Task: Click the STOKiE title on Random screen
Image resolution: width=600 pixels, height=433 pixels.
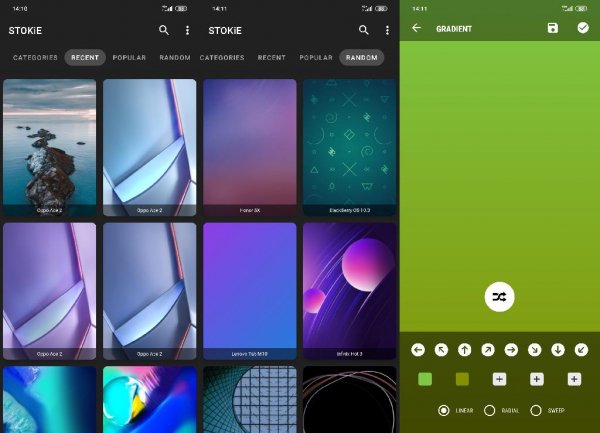Action: pyautogui.click(x=225, y=31)
